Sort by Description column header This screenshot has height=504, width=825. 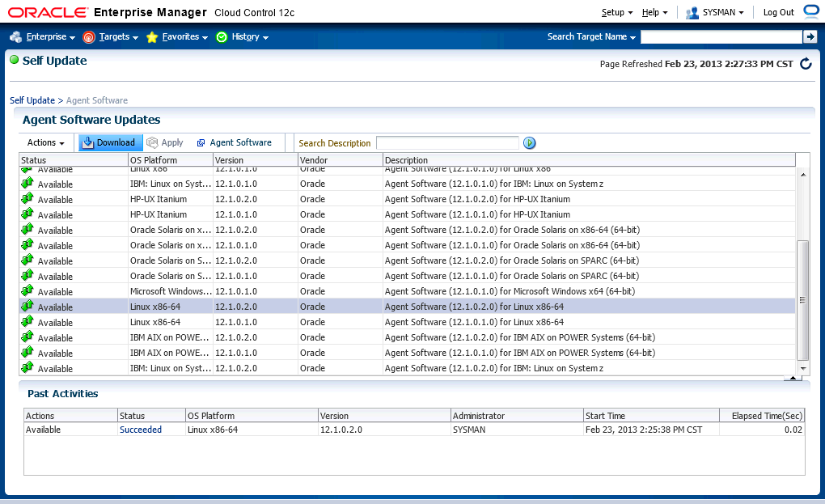[x=589, y=160]
